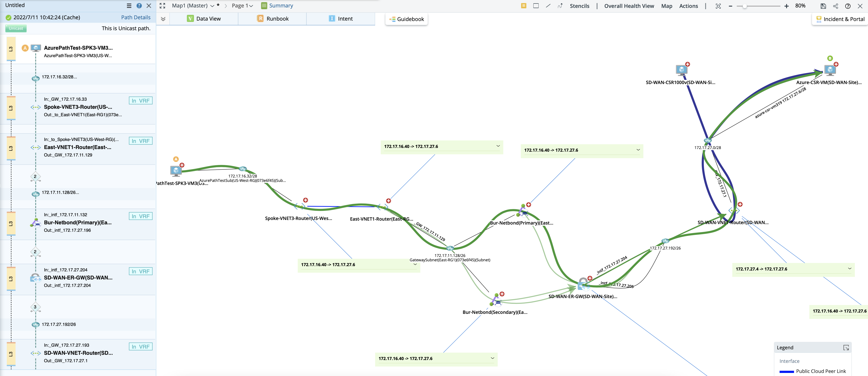Open the Map1 (Master) dropdown
The image size is (868, 376).
212,5
